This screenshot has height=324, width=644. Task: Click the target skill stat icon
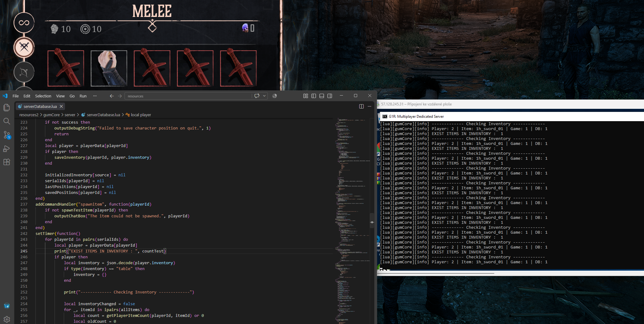85,29
